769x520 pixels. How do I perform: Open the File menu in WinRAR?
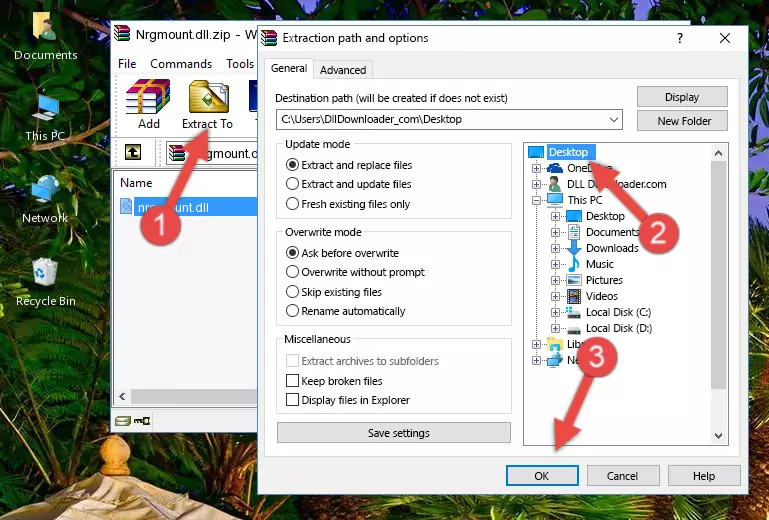coord(127,64)
